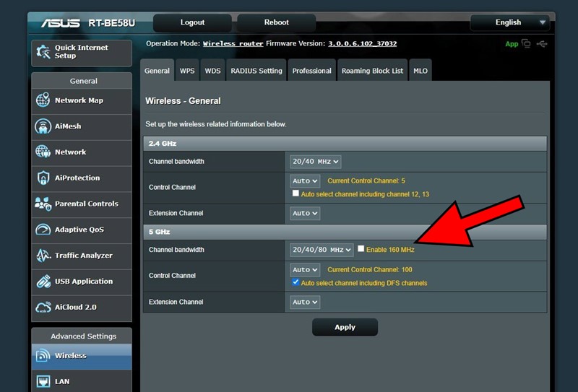This screenshot has height=392, width=578.
Task: Uncheck auto select including DFS channels
Action: click(x=296, y=282)
